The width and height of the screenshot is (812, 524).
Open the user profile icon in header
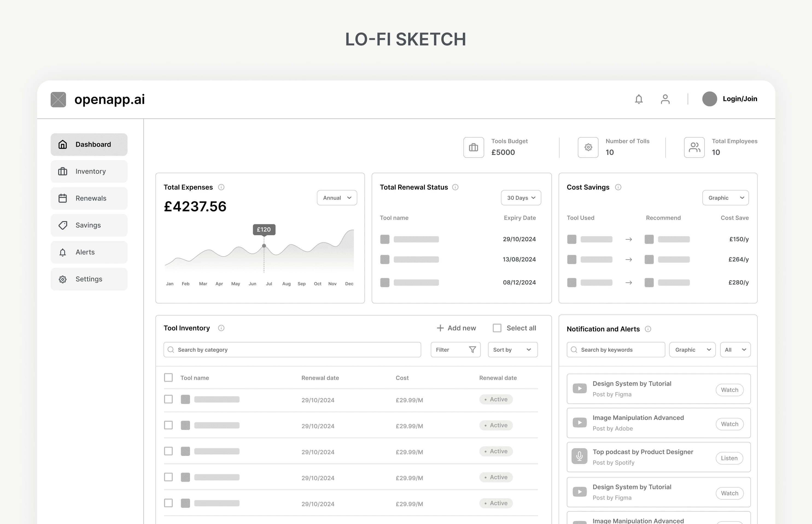665,99
